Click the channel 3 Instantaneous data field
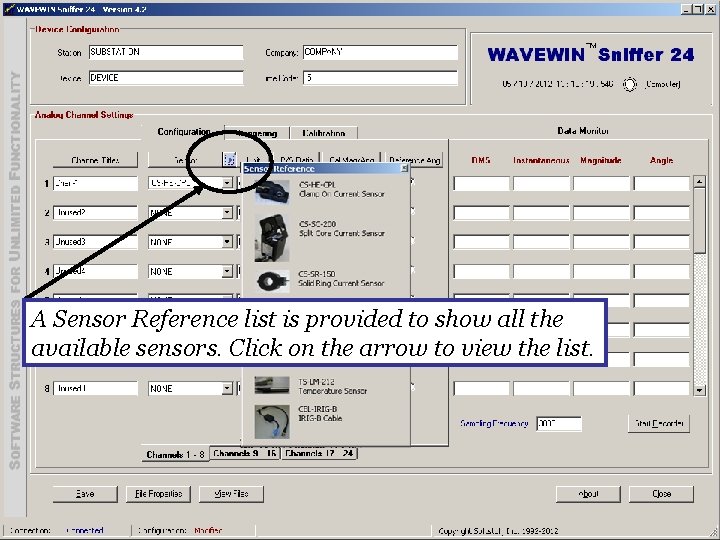This screenshot has height=540, width=720. 541,242
